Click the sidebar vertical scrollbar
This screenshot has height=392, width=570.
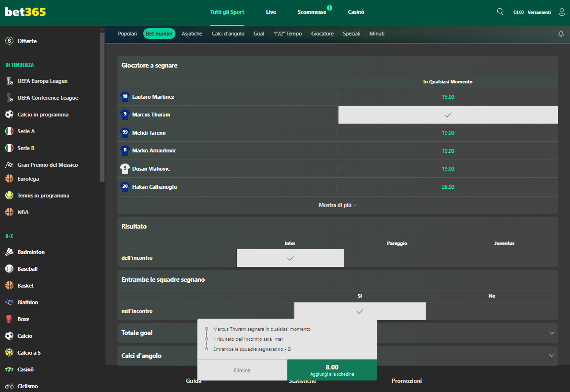point(102,107)
